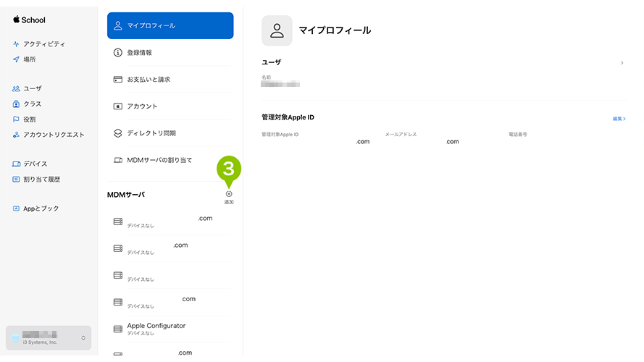
Task: Select the Apple Configurator server
Action: point(170,329)
